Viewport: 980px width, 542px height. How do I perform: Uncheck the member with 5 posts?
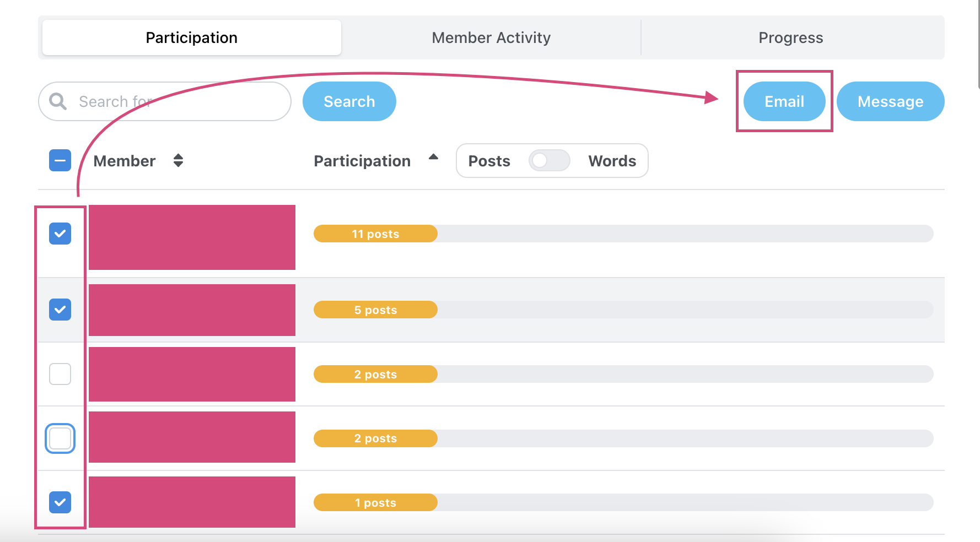60,310
